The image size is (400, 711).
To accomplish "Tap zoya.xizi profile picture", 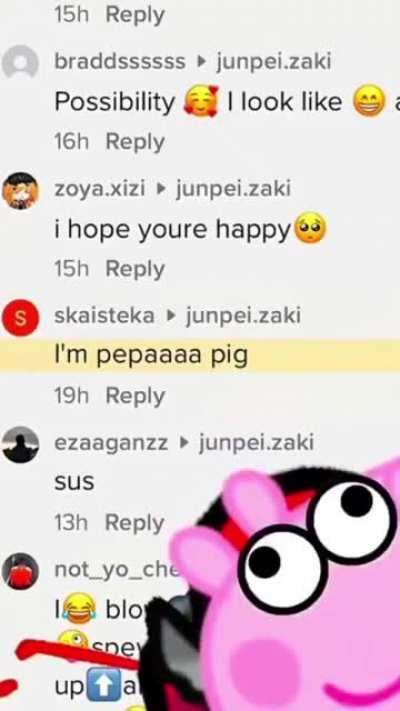I will click(x=20, y=190).
